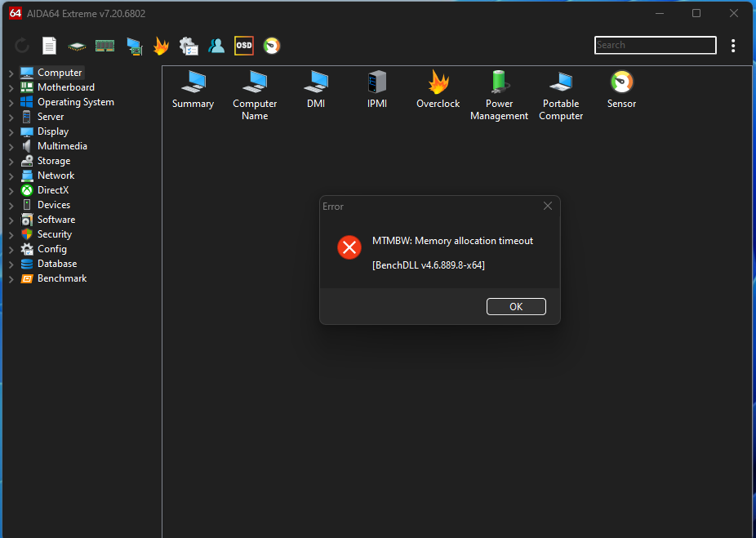Expand the Operating System node arrow
The height and width of the screenshot is (538, 756).
pos(11,103)
